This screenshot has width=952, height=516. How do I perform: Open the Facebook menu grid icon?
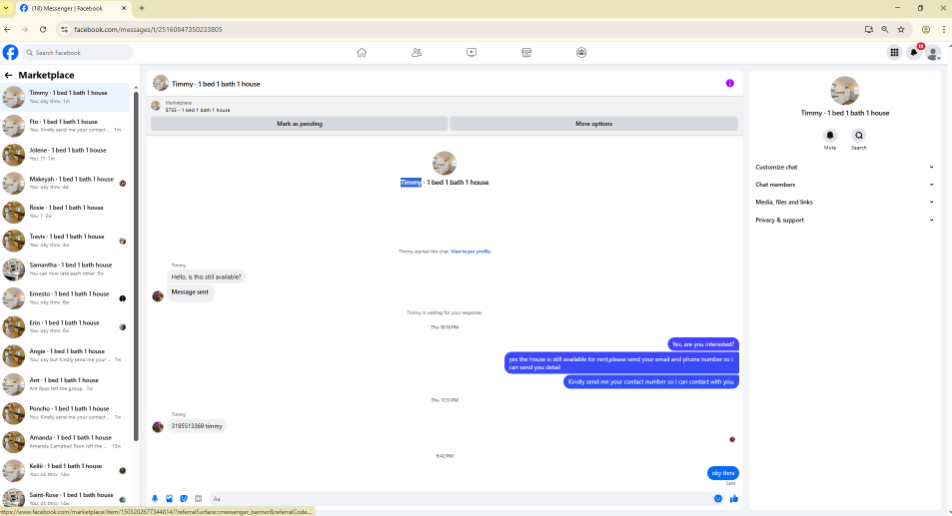pos(894,53)
